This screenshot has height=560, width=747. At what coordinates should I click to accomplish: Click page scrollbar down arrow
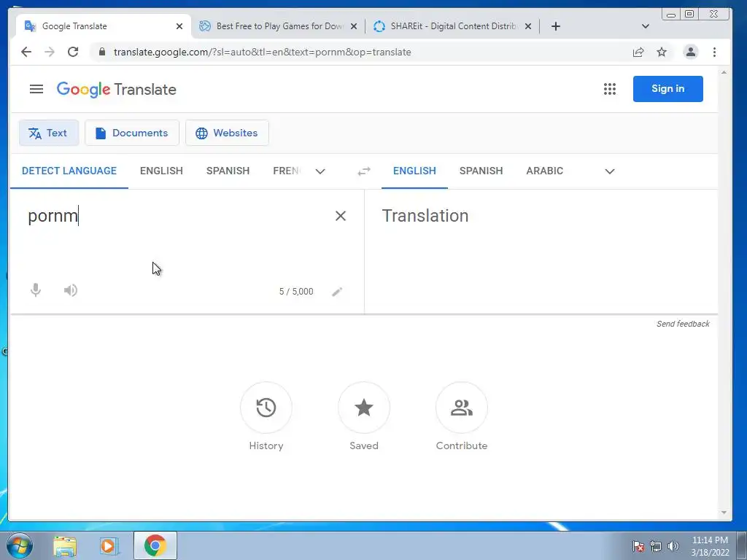click(x=724, y=513)
